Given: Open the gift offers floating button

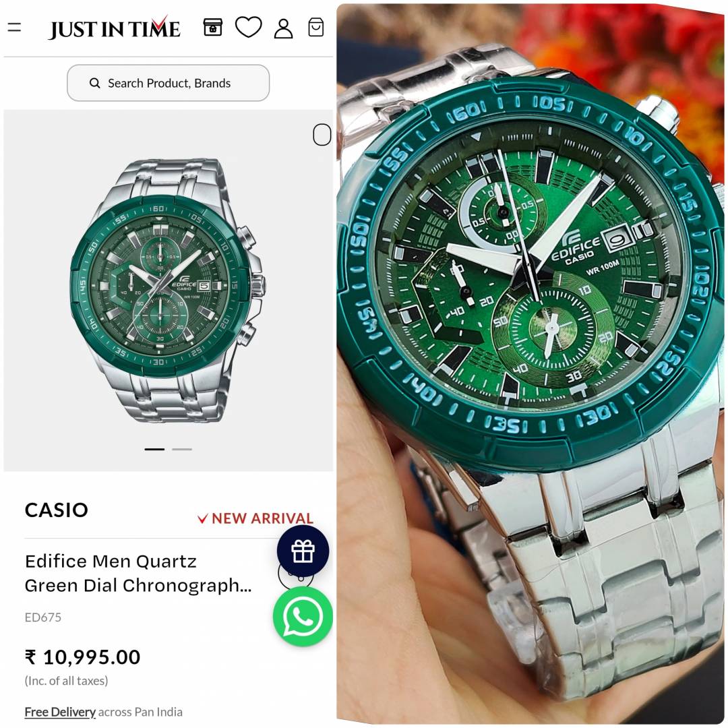Looking at the screenshot, I should [303, 551].
